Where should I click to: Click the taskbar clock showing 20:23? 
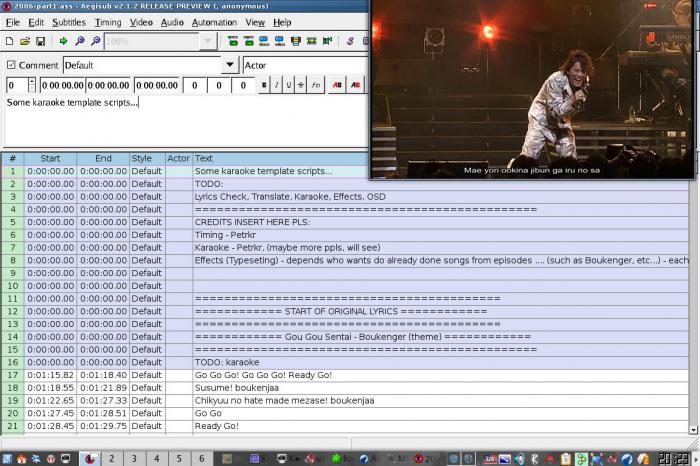[673, 458]
